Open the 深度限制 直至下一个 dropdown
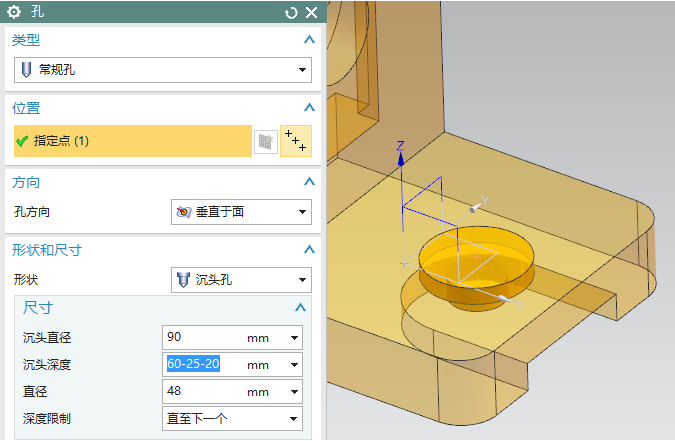Image resolution: width=675 pixels, height=441 pixels. (232, 419)
